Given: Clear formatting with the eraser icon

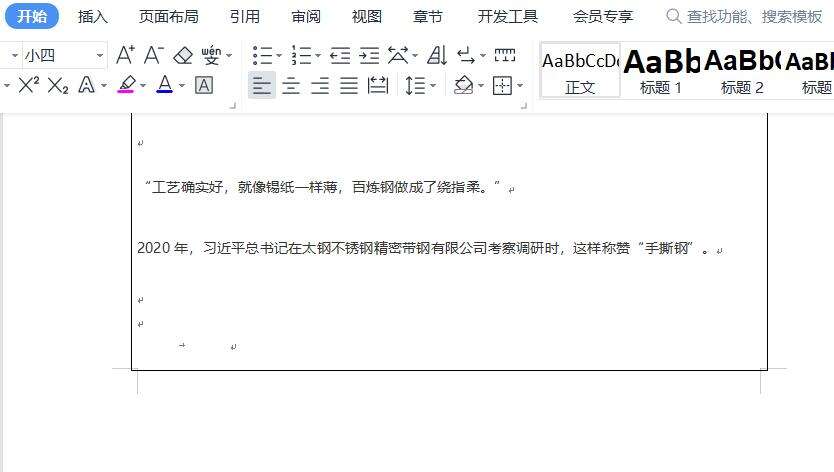Looking at the screenshot, I should pos(183,55).
